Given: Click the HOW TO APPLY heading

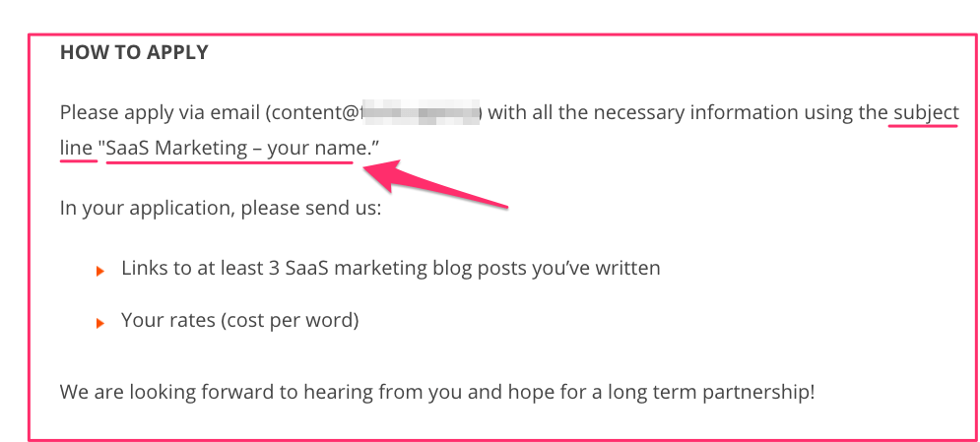Looking at the screenshot, I should pos(134,52).
